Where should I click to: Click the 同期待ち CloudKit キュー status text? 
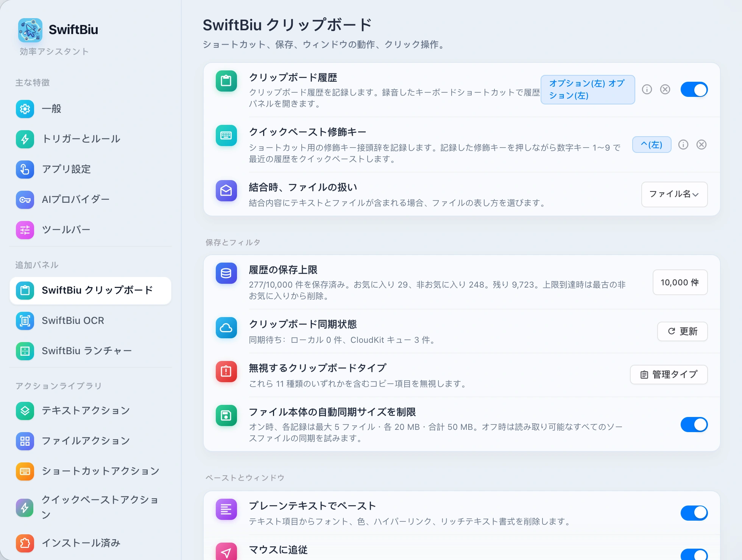click(341, 340)
